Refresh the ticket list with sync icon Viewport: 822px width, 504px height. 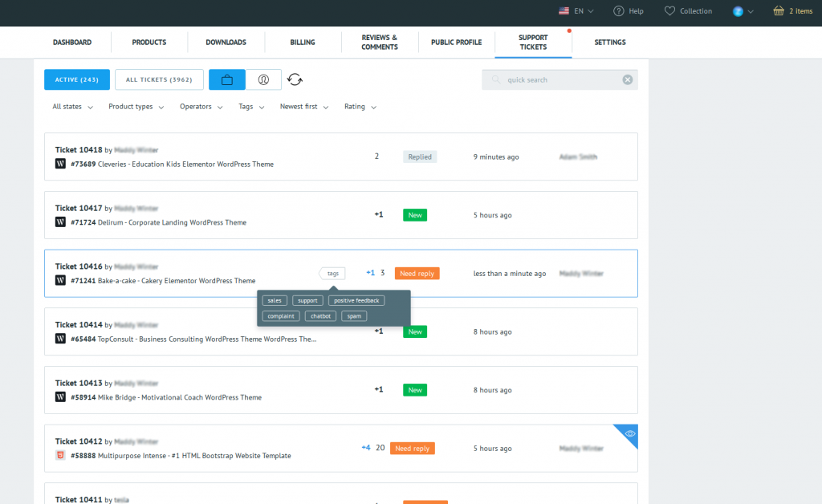295,79
